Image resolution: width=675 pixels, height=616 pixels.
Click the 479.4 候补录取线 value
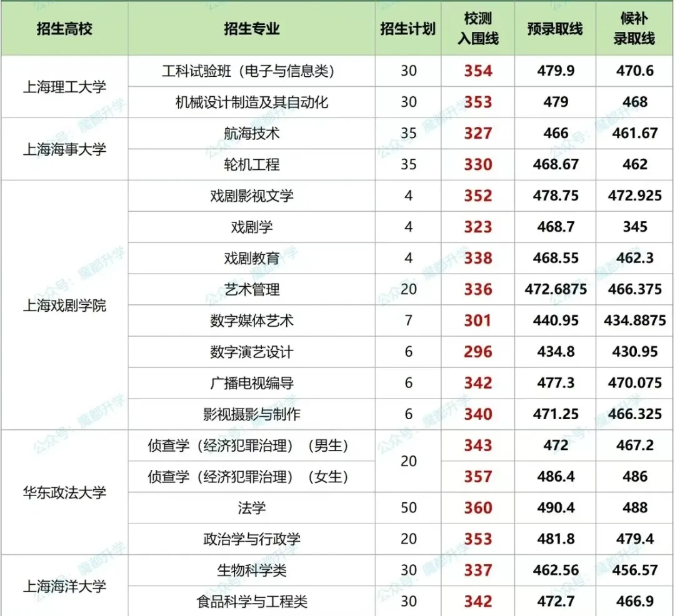634,539
